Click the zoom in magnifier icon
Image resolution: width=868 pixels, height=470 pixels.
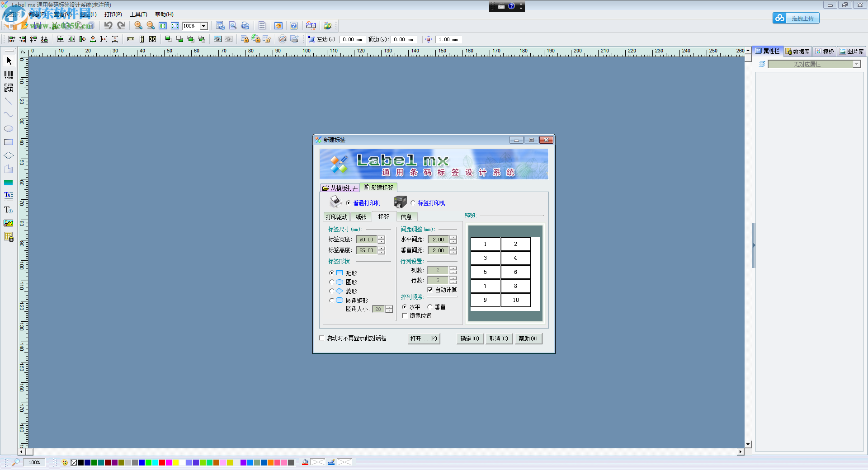pos(138,26)
